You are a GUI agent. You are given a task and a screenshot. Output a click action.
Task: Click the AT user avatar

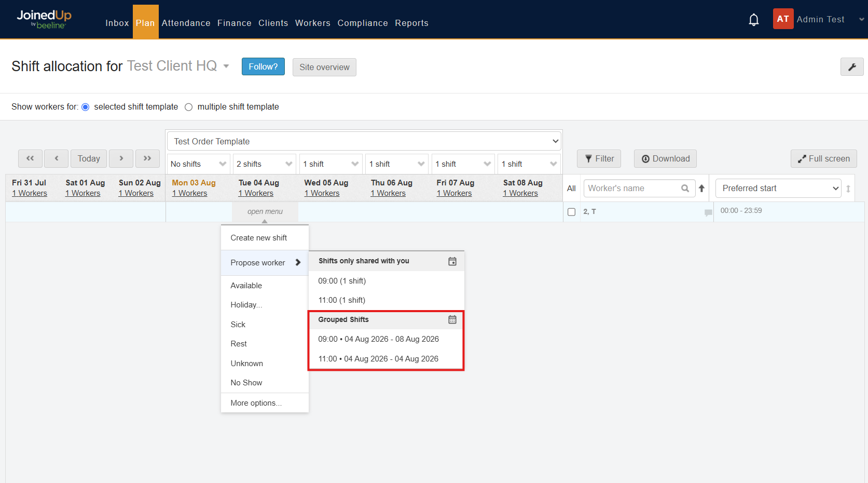[x=783, y=19]
